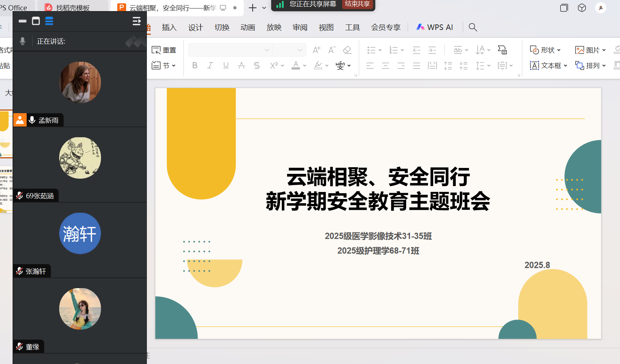Image resolution: width=620 pixels, height=364 pixels.
Task: Increase font size with A+ icon
Action: point(316,50)
